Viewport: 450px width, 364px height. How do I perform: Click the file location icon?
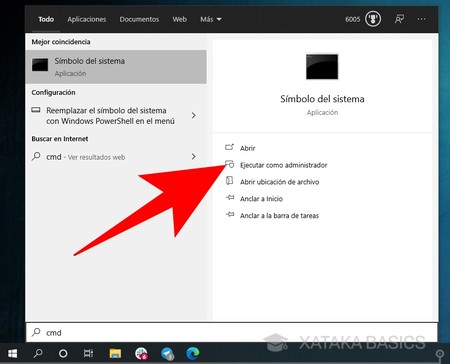tap(229, 181)
